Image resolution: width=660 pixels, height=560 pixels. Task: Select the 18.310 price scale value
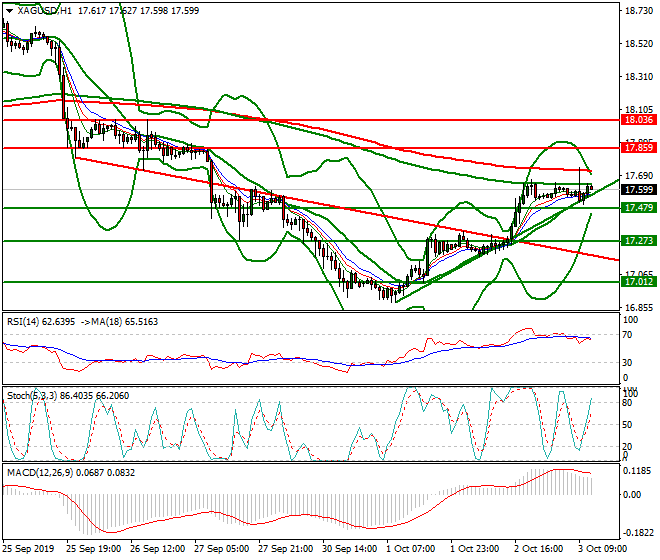click(639, 77)
